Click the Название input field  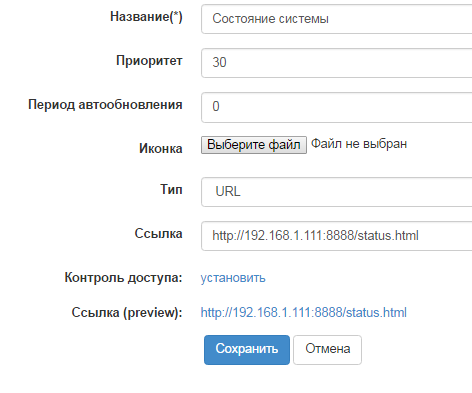pyautogui.click(x=337, y=19)
